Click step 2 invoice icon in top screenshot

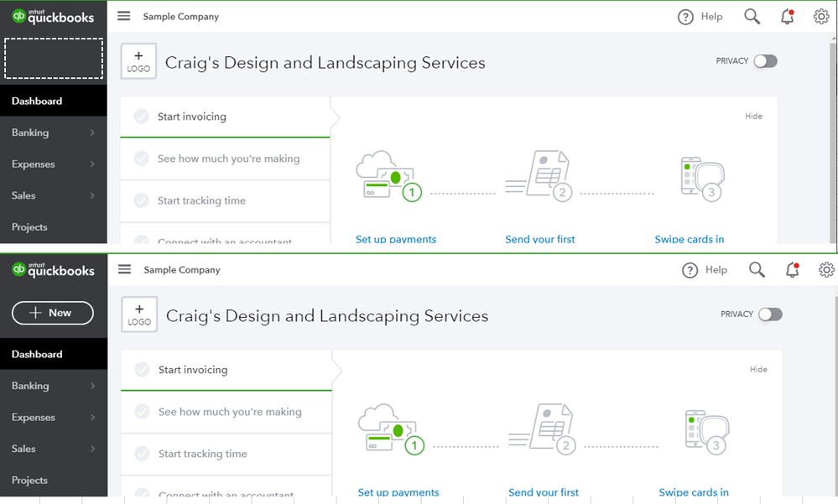pyautogui.click(x=539, y=176)
